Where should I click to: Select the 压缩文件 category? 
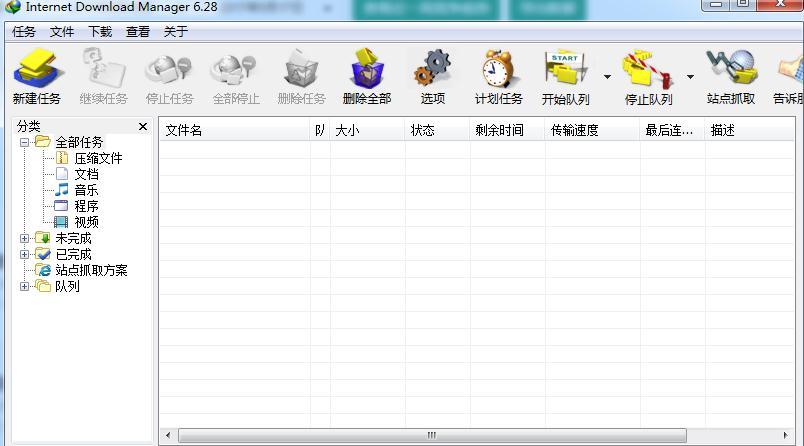click(x=98, y=158)
